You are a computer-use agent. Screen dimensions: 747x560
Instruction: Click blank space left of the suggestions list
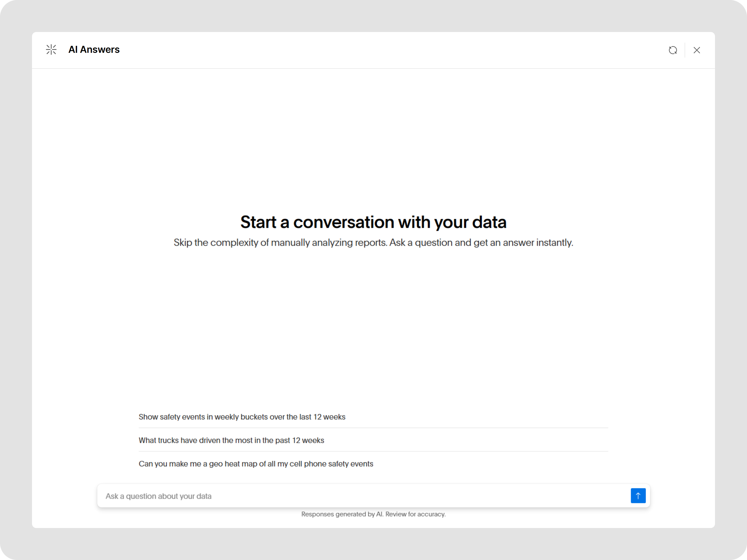point(84,440)
